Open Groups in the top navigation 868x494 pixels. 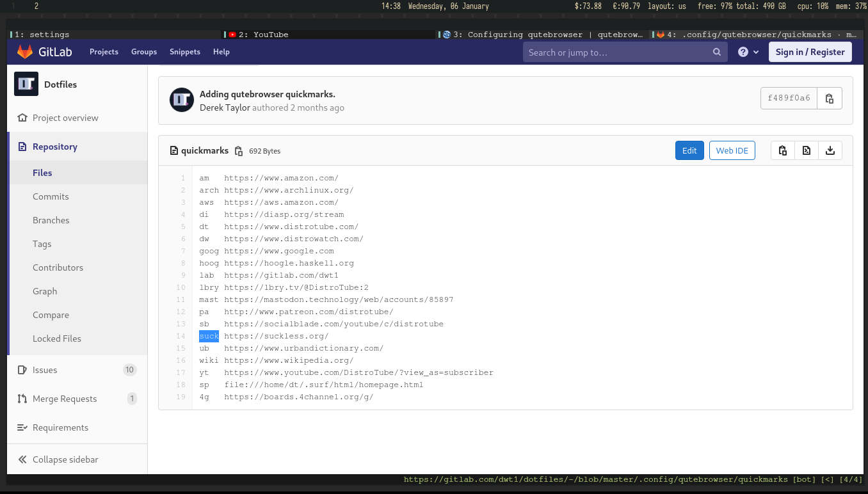[x=144, y=52]
